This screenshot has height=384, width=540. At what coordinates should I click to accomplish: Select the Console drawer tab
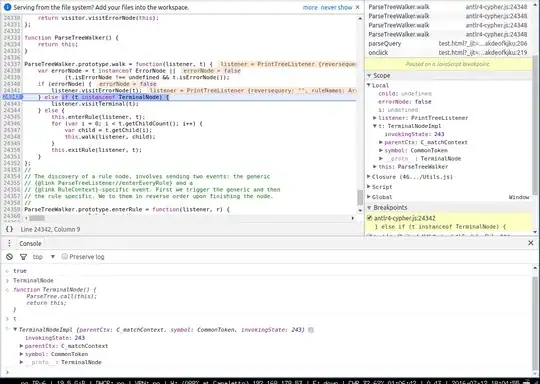(30, 243)
